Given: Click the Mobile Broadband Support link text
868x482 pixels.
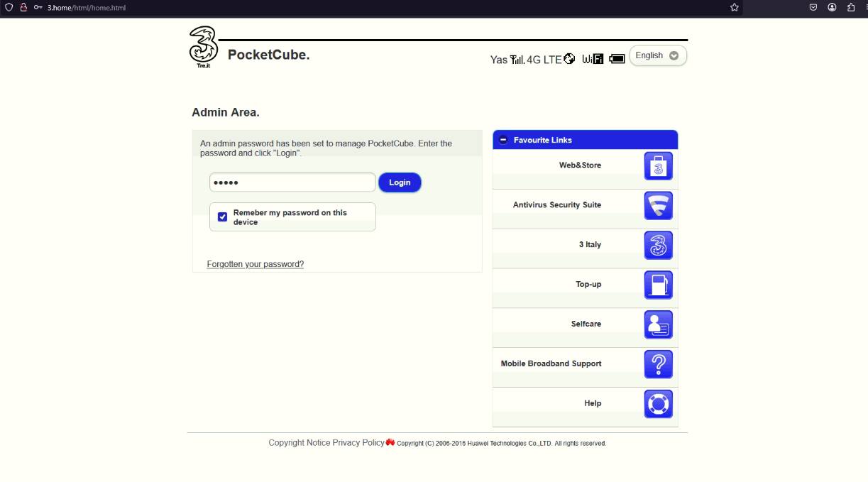Looking at the screenshot, I should point(551,364).
